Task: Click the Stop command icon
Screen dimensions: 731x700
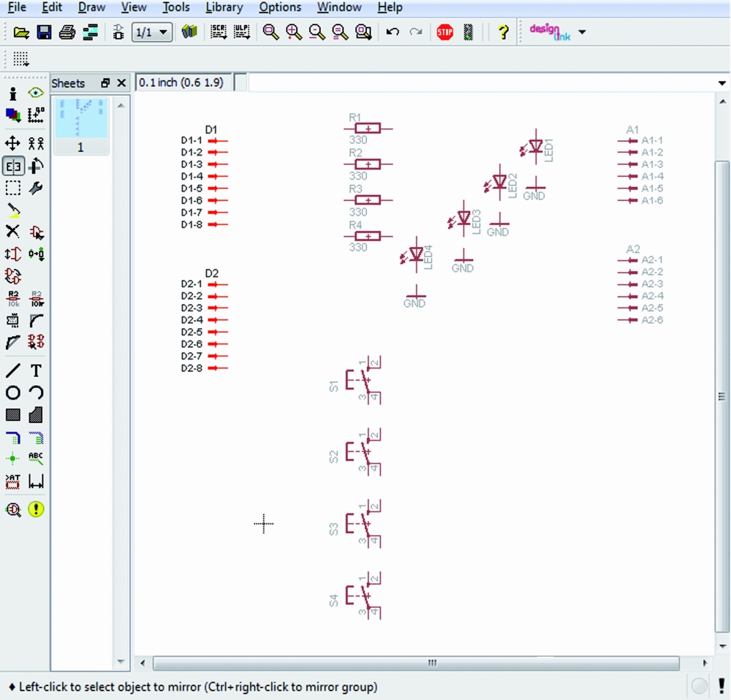Action: (x=444, y=32)
